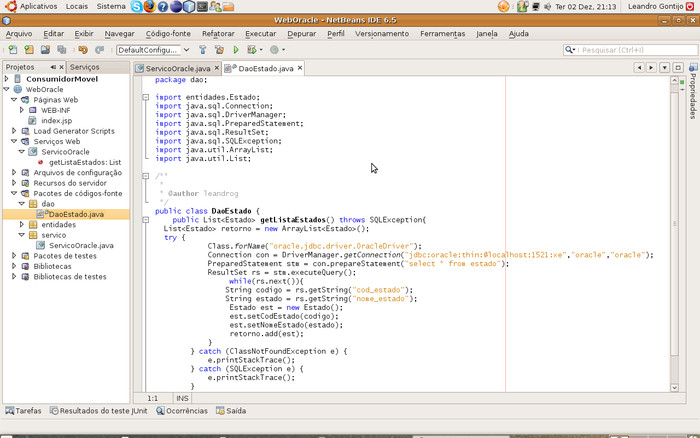Viewport: 700px width, 438px height.
Task: Open the Arquivo menu
Action: [x=19, y=33]
